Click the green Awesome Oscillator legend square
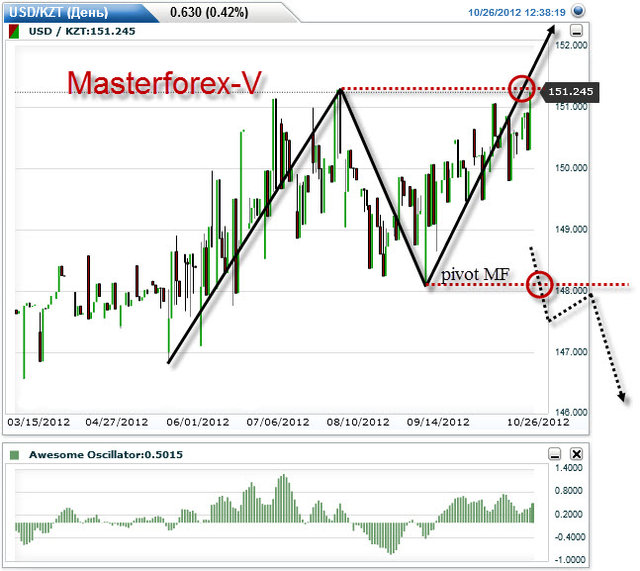This screenshot has height=571, width=640. pos(14,455)
